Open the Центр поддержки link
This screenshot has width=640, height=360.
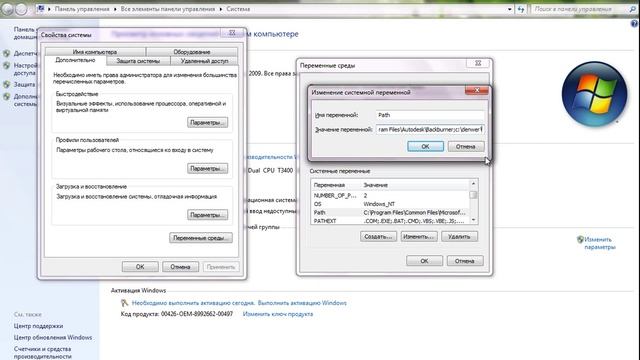[x=38, y=326]
